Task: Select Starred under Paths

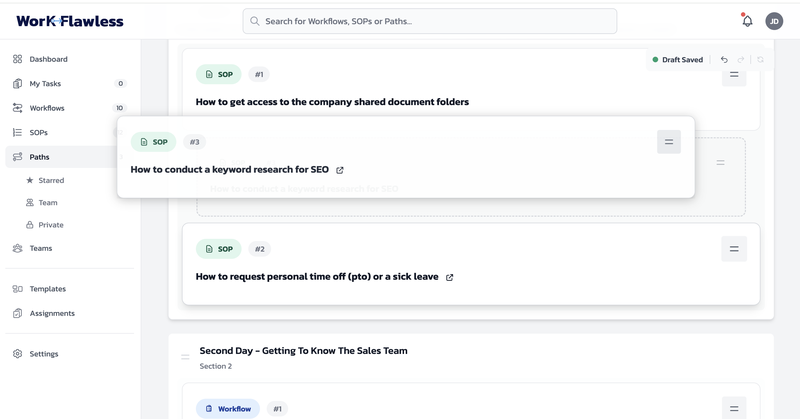Action: click(x=51, y=181)
